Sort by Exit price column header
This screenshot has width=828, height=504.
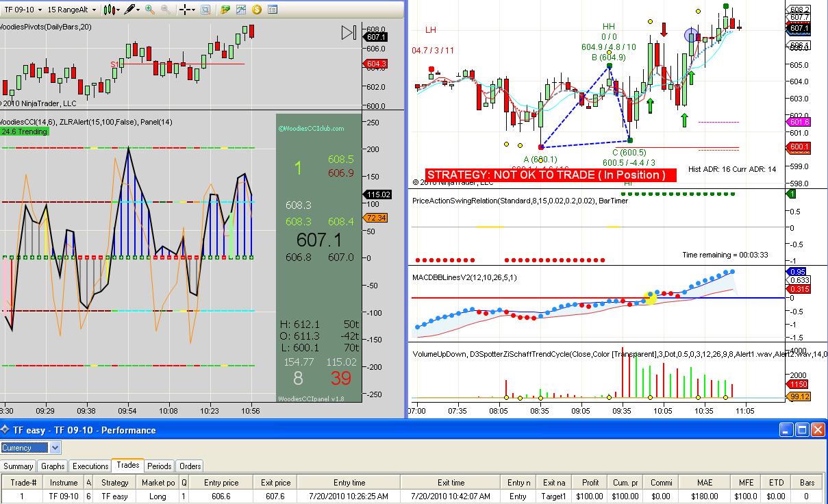pyautogui.click(x=275, y=483)
